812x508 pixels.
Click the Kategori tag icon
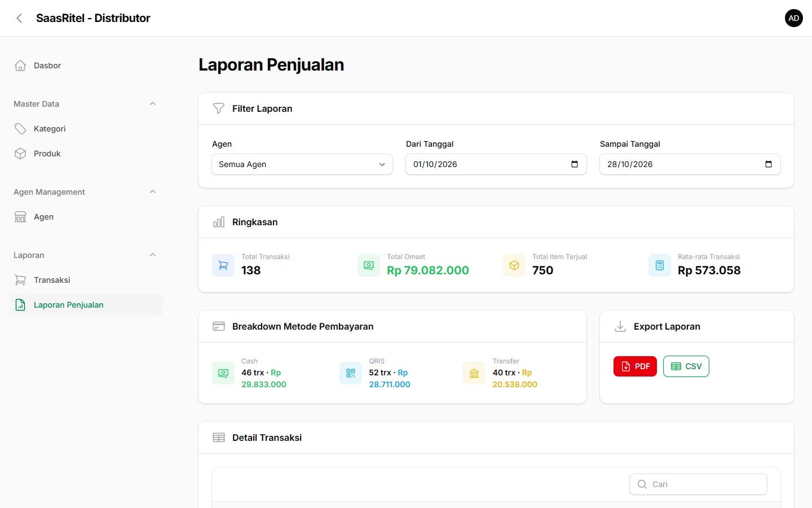pos(20,129)
